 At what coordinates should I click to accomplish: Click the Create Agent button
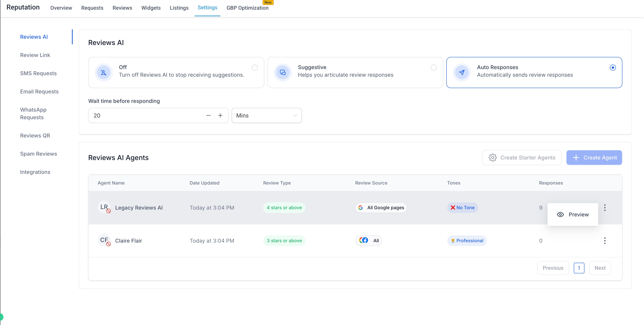[594, 158]
